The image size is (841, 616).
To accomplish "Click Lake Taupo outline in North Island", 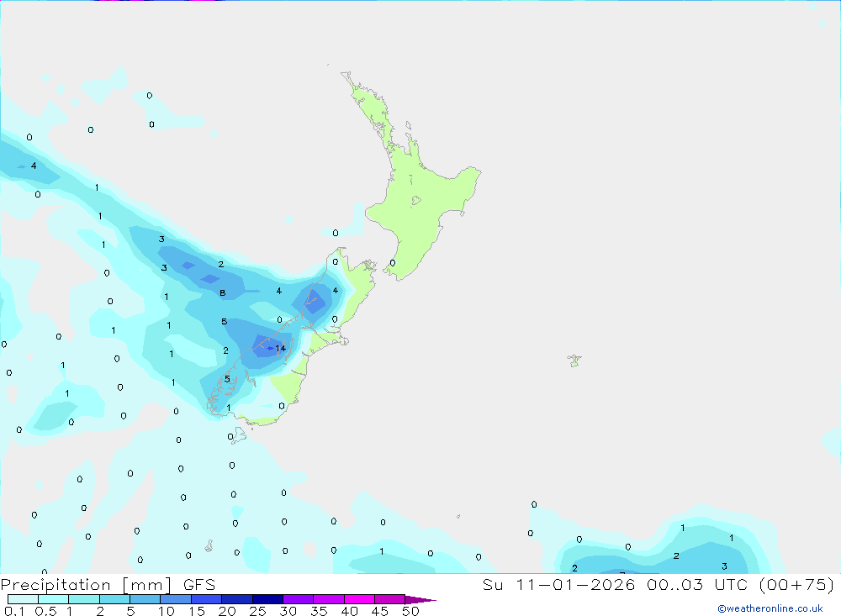I will [416, 201].
